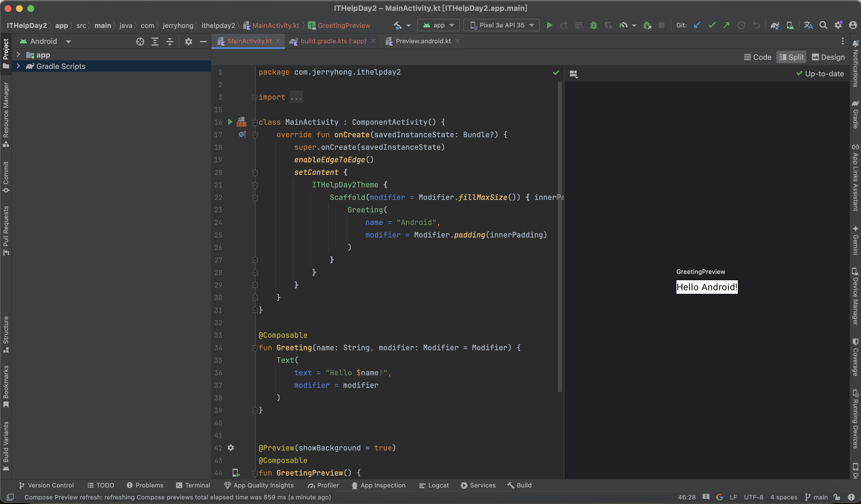Open the Build tool window
The height and width of the screenshot is (504, 861).
coord(519,485)
